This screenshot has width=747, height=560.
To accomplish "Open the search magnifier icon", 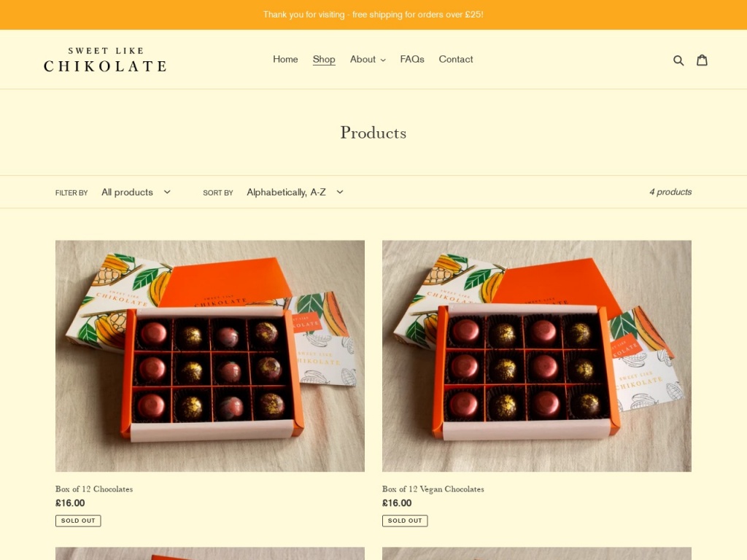I will click(x=678, y=60).
